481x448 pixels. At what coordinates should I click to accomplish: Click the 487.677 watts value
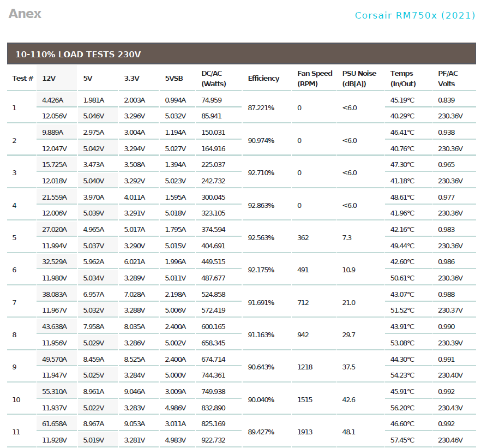pyautogui.click(x=213, y=278)
